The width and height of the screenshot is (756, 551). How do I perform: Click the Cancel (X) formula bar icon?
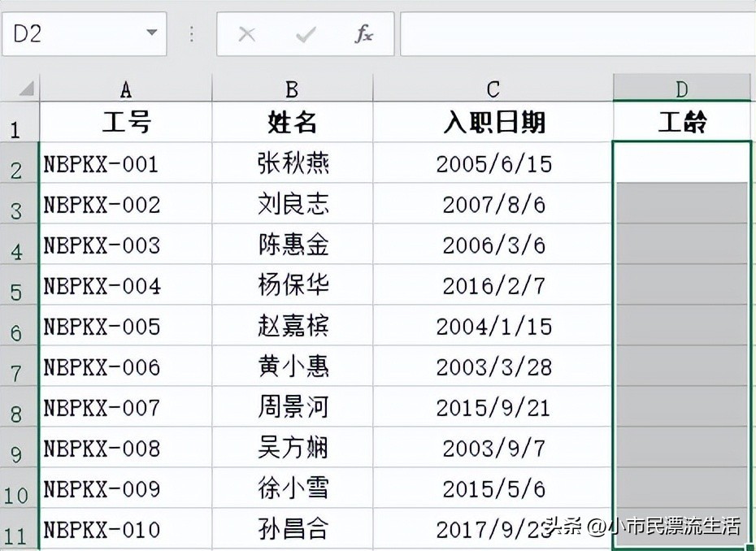coord(246,34)
